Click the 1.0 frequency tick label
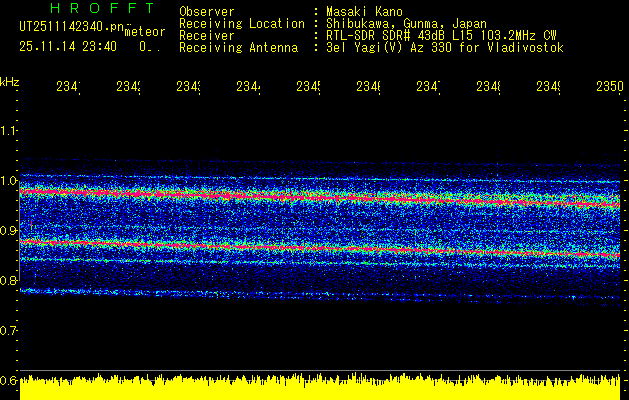 click(9, 181)
